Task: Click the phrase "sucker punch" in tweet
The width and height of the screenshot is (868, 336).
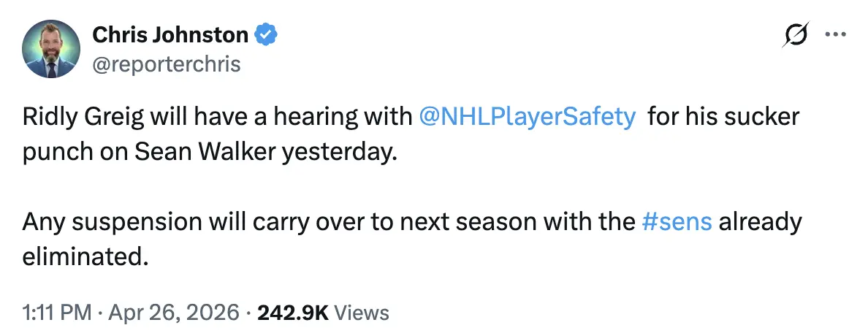Action: (760, 117)
